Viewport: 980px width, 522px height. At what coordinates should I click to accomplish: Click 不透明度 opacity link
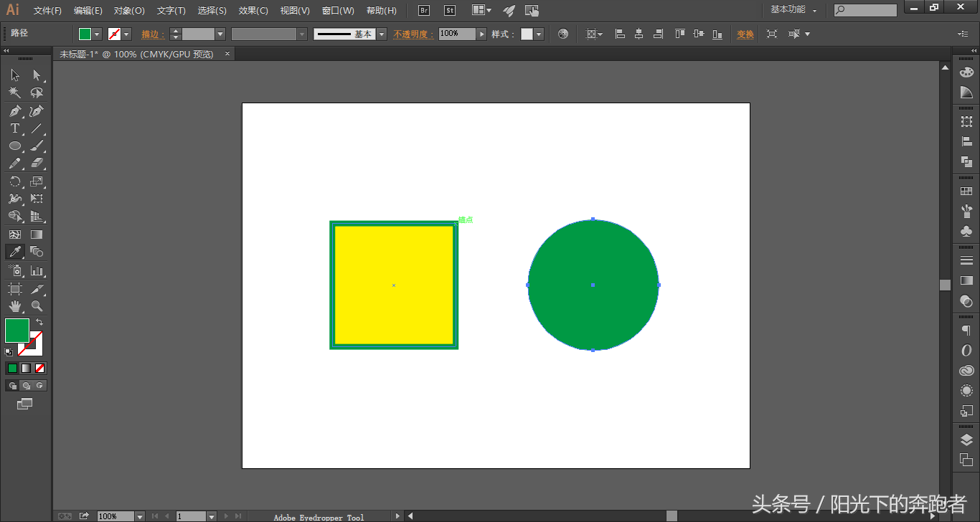click(414, 34)
